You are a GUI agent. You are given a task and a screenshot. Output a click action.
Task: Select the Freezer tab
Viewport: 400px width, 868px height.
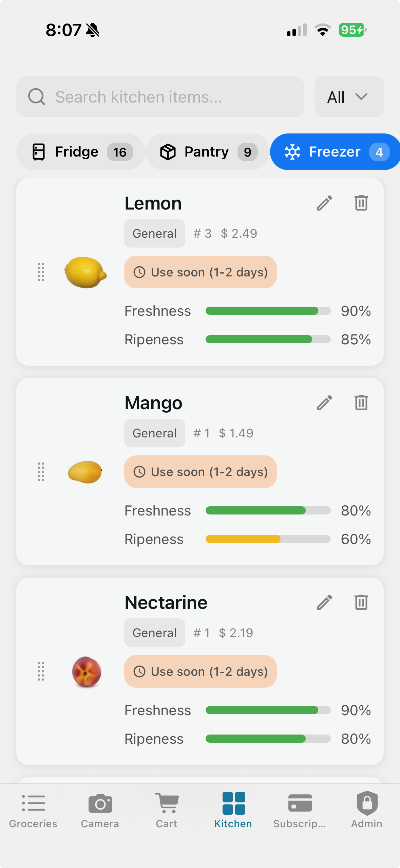pos(335,152)
